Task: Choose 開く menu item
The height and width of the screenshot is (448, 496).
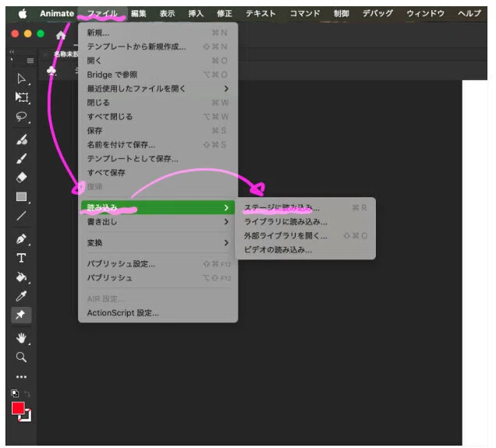Action: pyautogui.click(x=158, y=61)
